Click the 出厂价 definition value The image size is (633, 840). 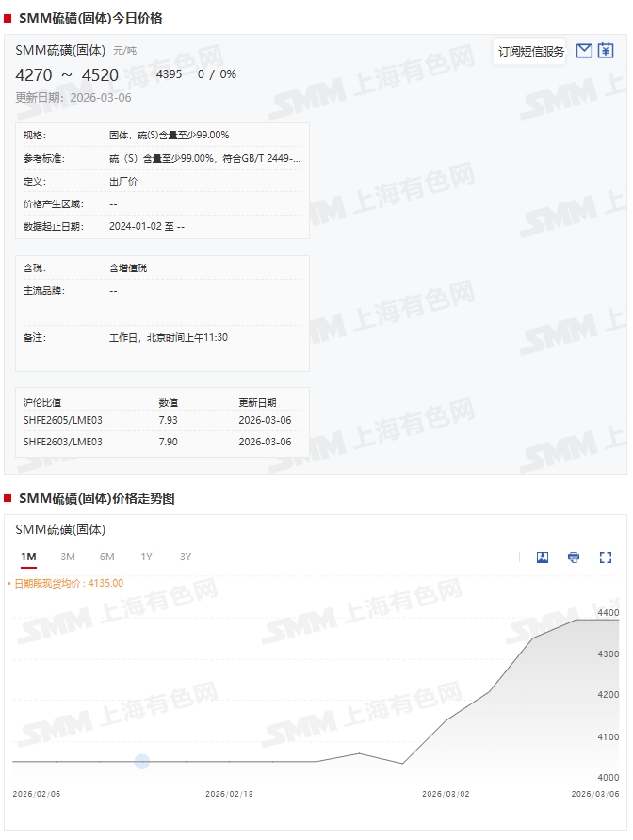coord(123,182)
